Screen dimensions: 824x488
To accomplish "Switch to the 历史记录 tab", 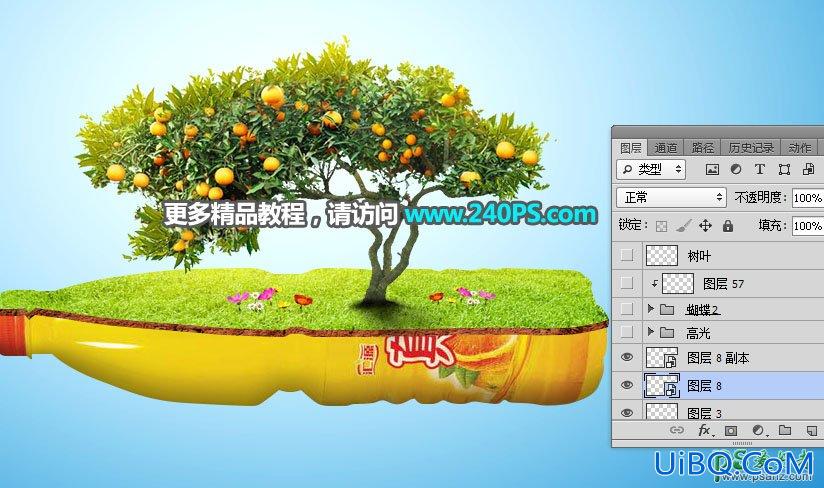I will tap(751, 148).
